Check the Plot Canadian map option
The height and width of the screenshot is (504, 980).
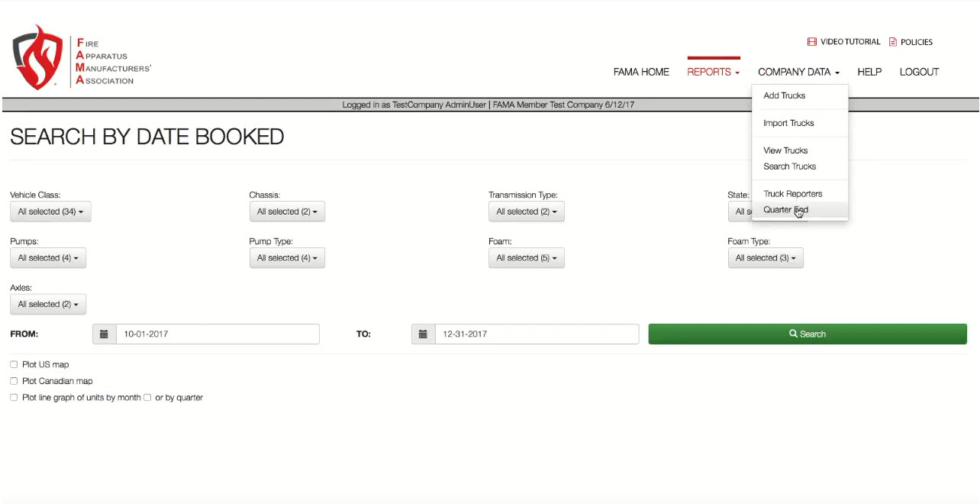point(14,381)
